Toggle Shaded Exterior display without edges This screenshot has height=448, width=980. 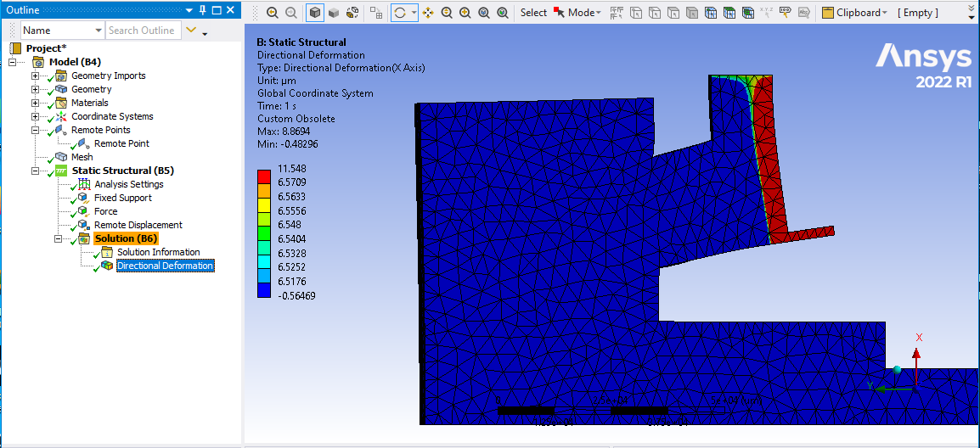(334, 13)
